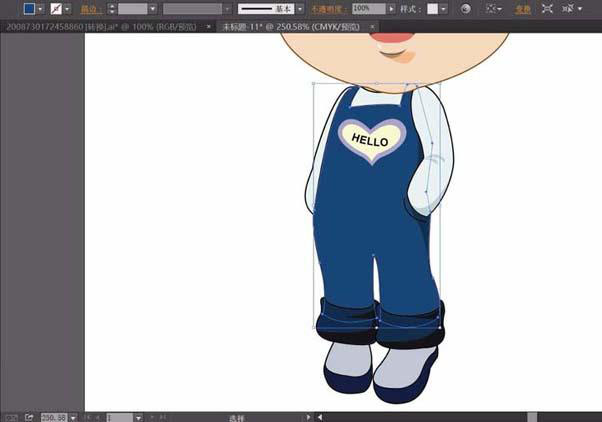
Task: Click the status bar popup arrow
Action: tap(308, 417)
